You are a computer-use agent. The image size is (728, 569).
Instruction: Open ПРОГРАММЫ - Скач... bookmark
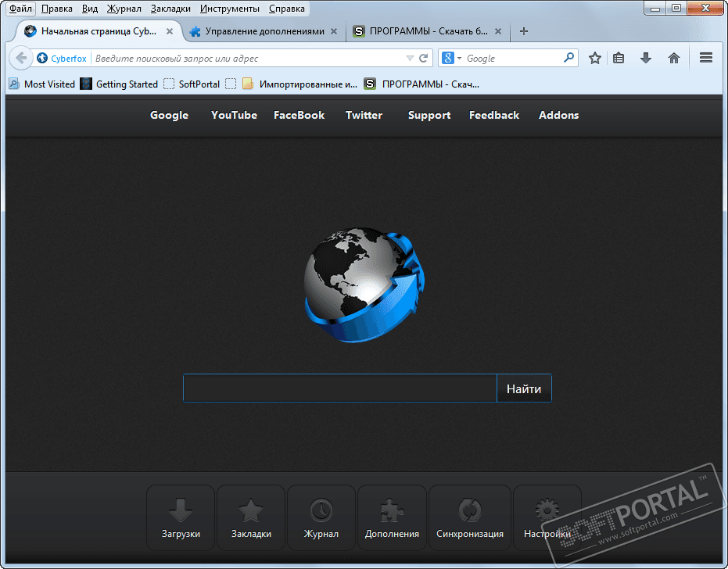click(x=421, y=84)
